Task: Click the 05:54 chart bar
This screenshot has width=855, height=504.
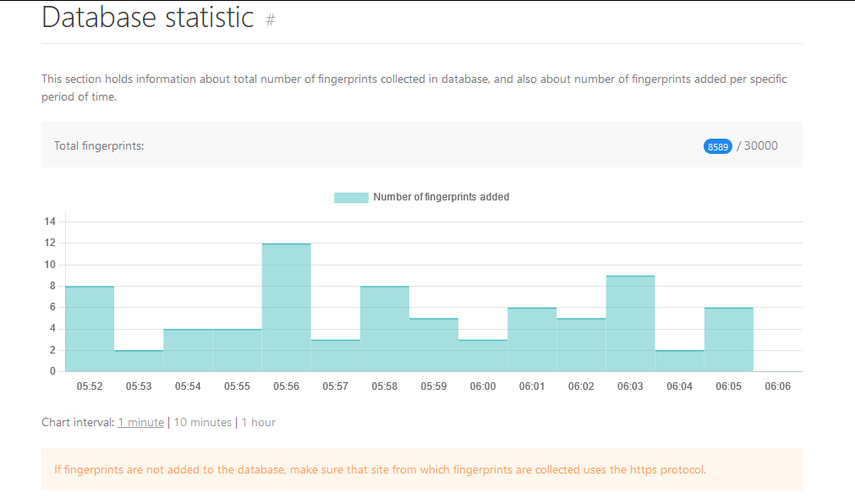Action: click(188, 350)
